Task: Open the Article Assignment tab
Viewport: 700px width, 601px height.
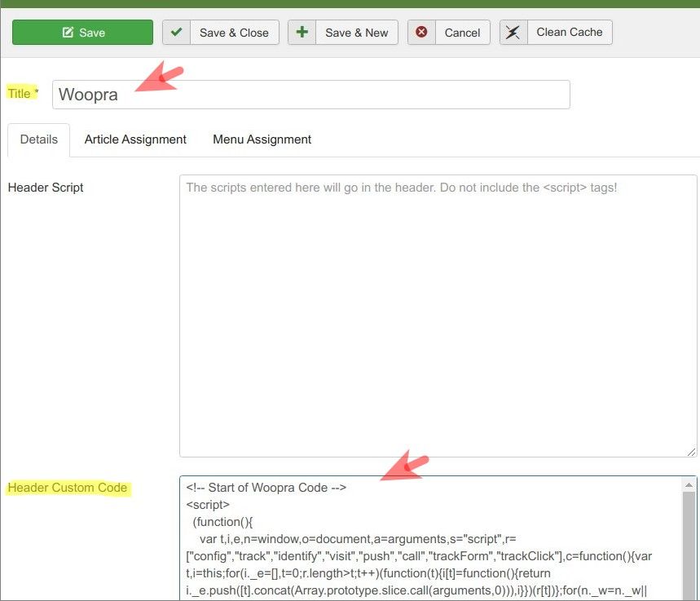Action: 135,139
